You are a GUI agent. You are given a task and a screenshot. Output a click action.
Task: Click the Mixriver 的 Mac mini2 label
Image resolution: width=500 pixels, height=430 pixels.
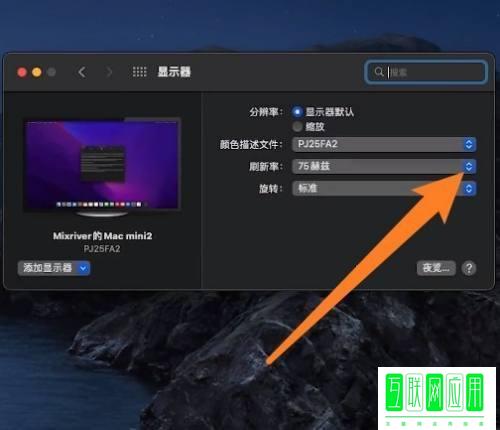(102, 236)
